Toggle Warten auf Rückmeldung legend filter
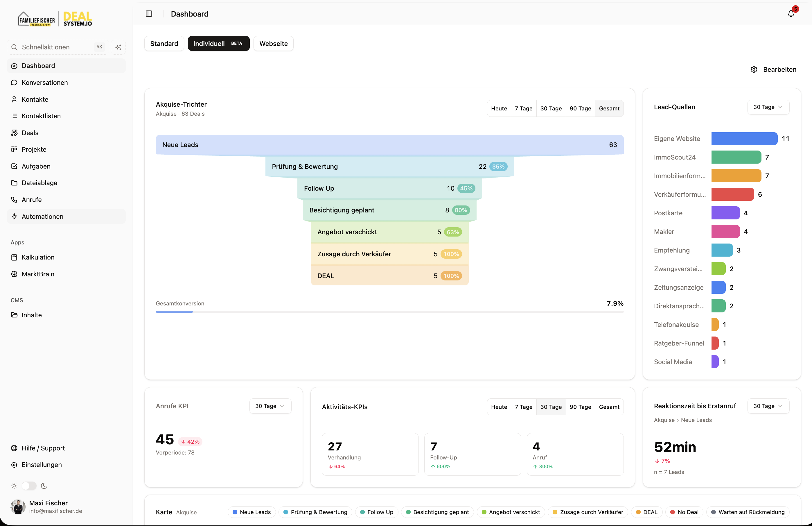Screen dimensions: 812x526 [748, 512]
